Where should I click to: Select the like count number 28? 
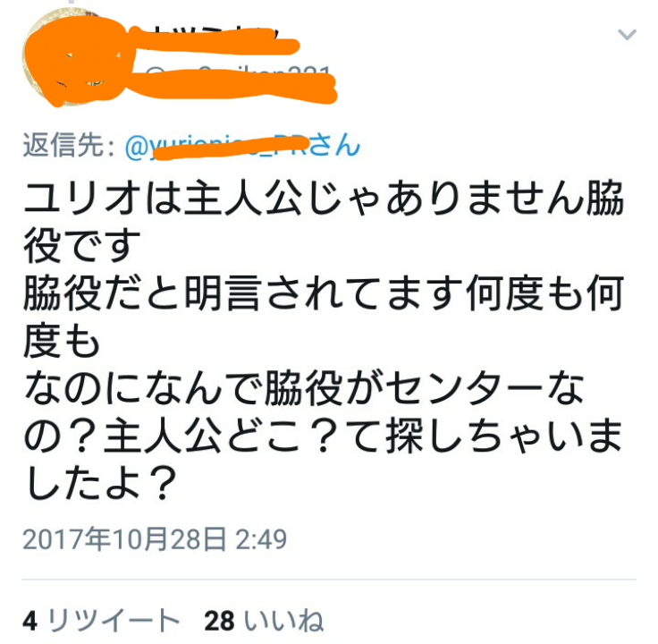(x=219, y=622)
